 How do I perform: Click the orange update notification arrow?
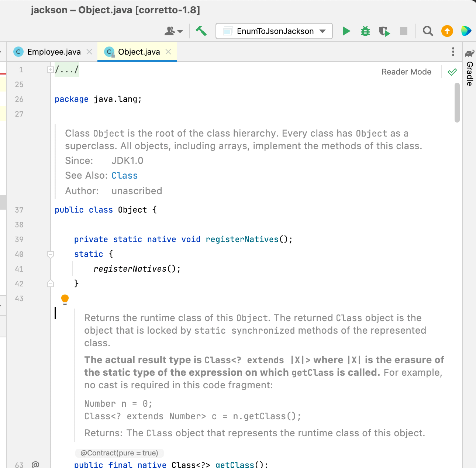tap(447, 31)
